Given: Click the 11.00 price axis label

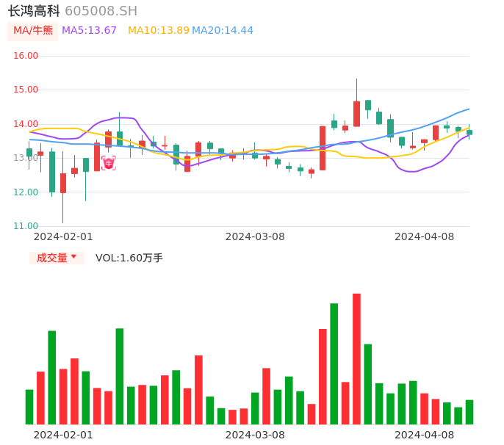Looking at the screenshot, I should pyautogui.click(x=26, y=226).
